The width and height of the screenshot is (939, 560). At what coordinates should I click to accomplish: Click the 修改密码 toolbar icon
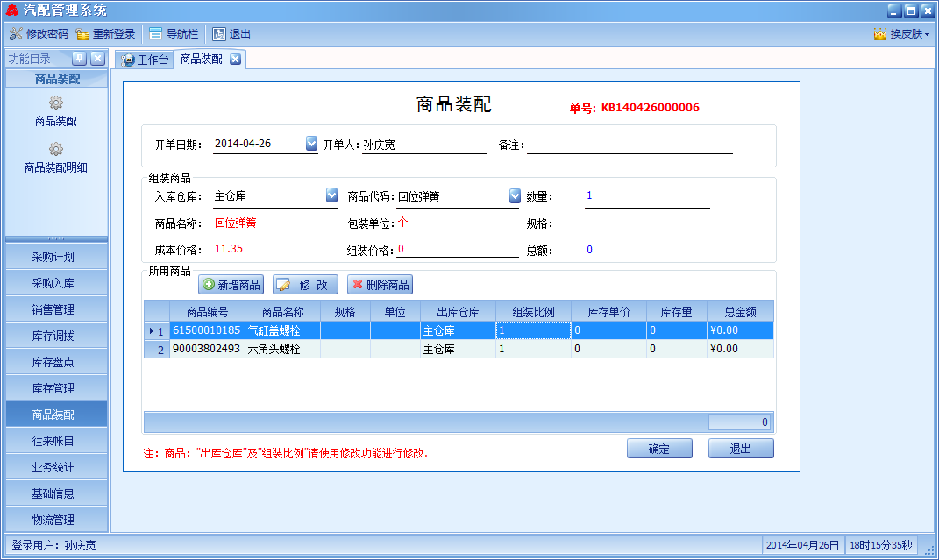16,34
